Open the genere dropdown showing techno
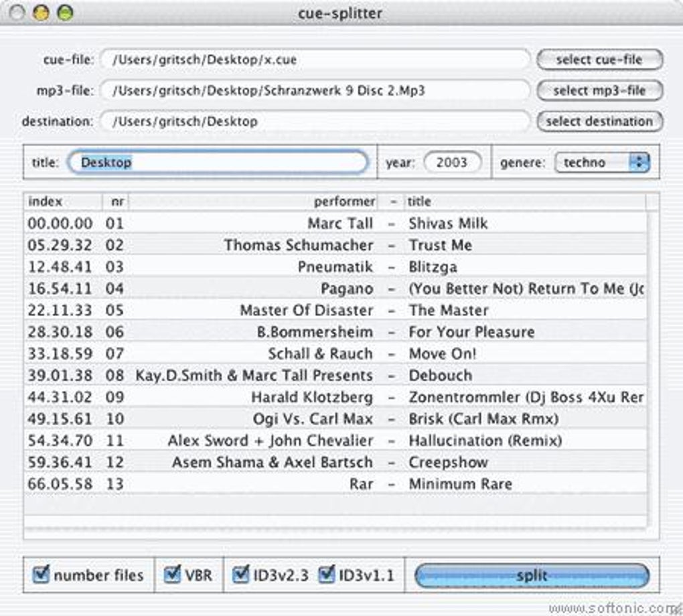This screenshot has height=616, width=683. 602,163
